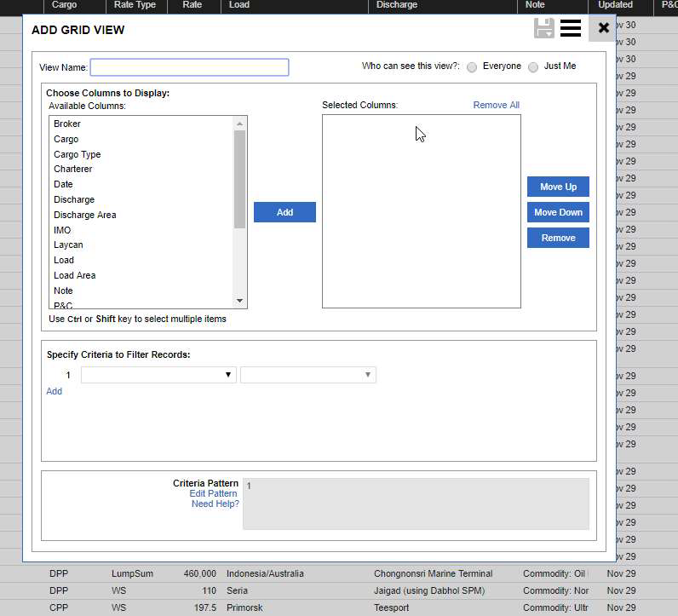Click the Remove All link

tap(496, 106)
